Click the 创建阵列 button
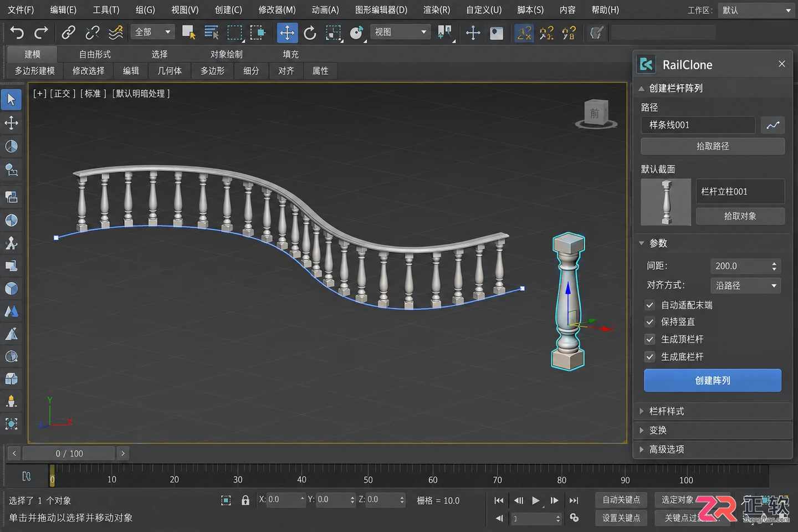Image resolution: width=798 pixels, height=532 pixels. [x=713, y=381]
